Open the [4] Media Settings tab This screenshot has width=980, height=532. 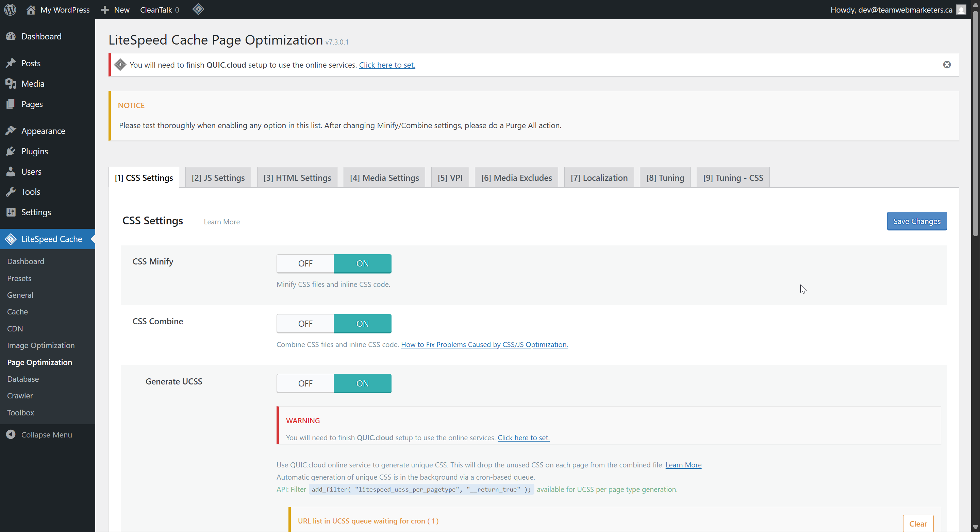[384, 177]
